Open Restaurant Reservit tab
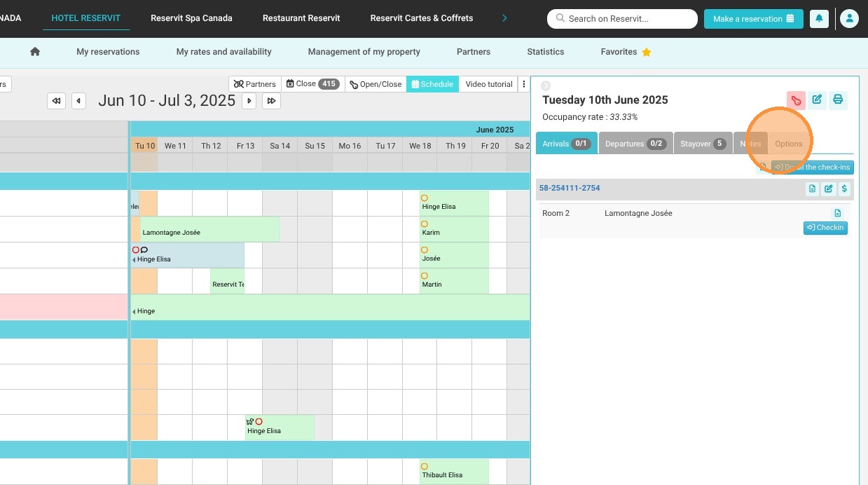The width and height of the screenshot is (868, 485). [301, 18]
